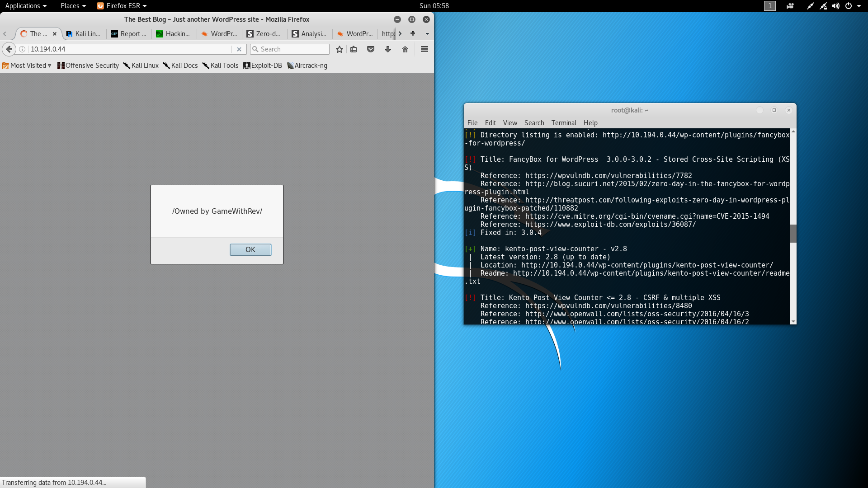Image resolution: width=868 pixels, height=488 pixels.
Task: Open terminal Help menu
Action: point(590,123)
